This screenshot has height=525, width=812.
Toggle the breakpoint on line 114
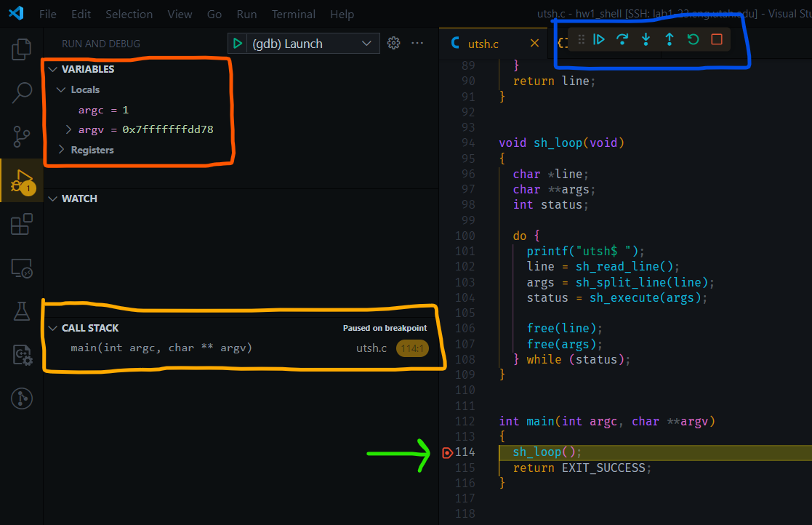(x=448, y=452)
